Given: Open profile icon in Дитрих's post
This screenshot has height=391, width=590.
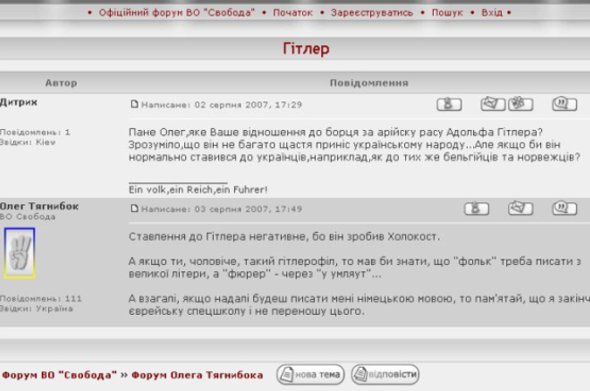Looking at the screenshot, I should pos(449,104).
